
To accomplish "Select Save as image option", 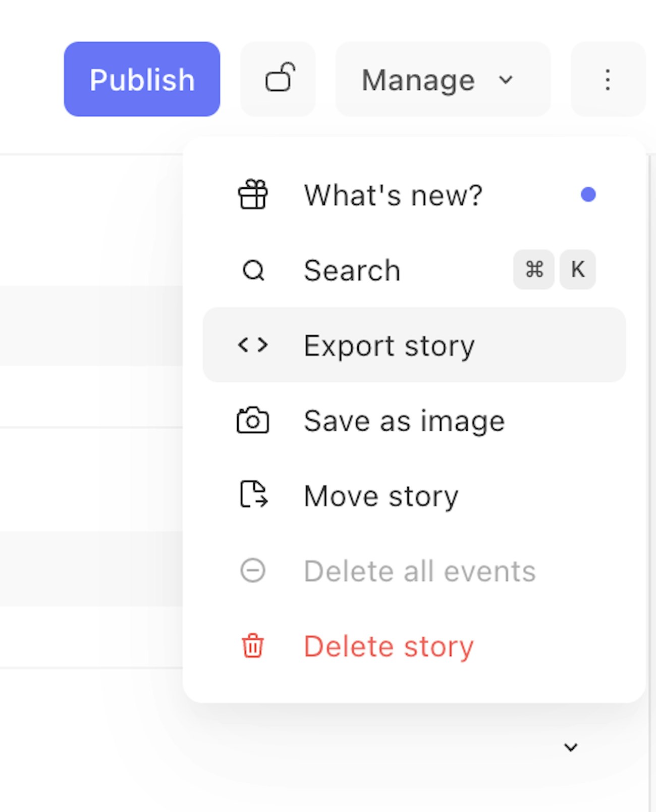I will [x=404, y=421].
